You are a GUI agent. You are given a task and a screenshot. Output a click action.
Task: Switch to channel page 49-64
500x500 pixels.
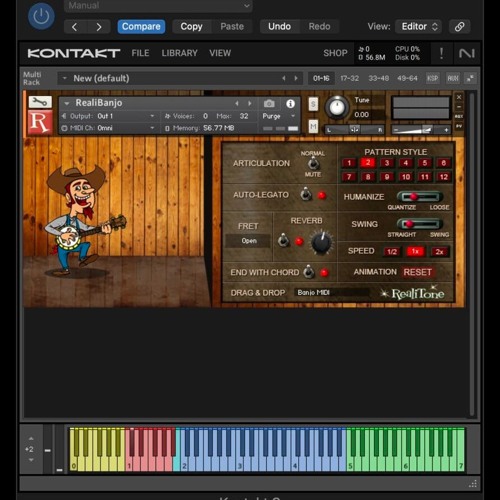click(x=407, y=78)
